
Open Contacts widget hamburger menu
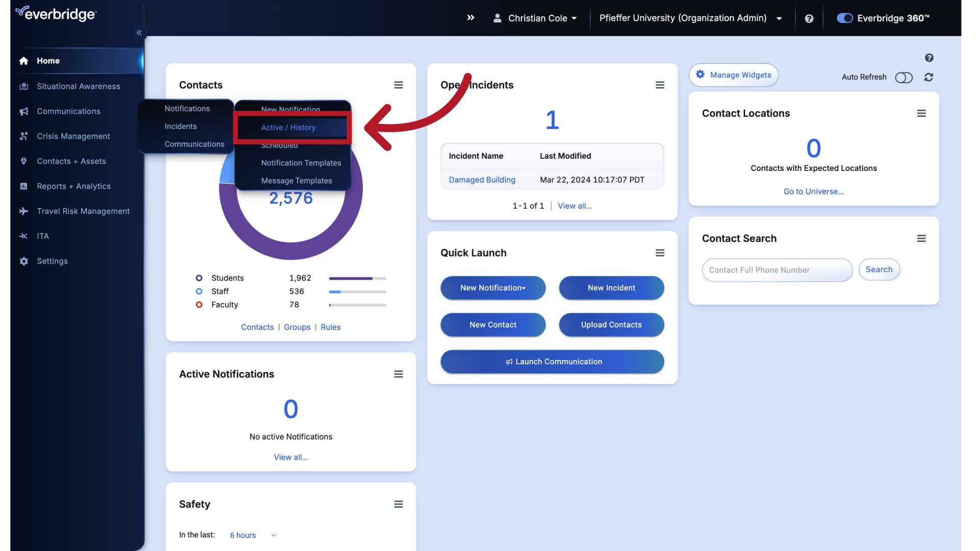point(399,85)
